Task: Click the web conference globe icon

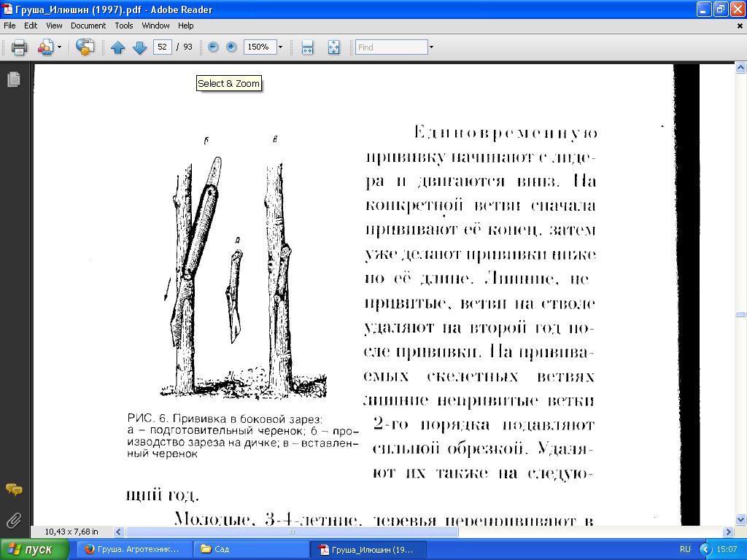Action: [85, 47]
